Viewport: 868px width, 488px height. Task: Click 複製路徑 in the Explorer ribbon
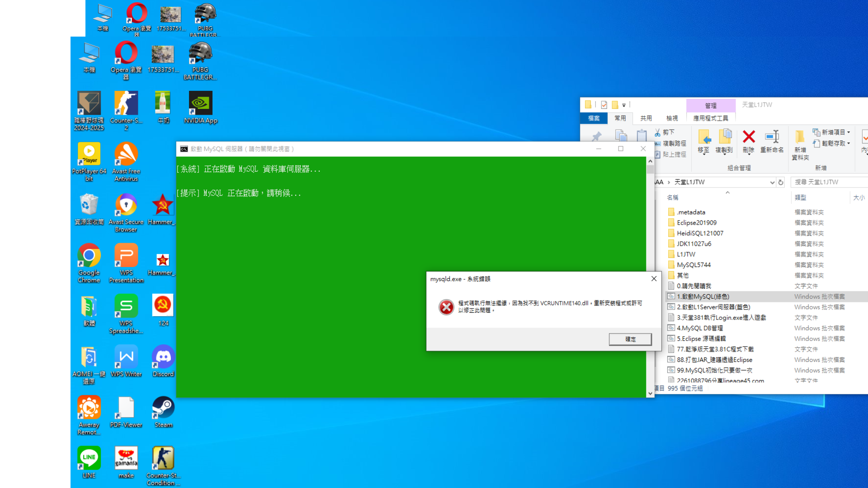click(670, 143)
